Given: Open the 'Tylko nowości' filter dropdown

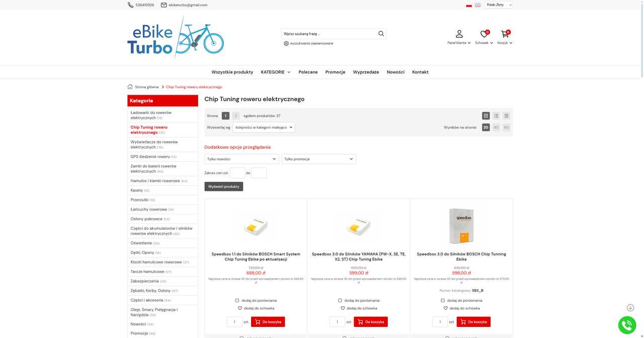Looking at the screenshot, I should pyautogui.click(x=242, y=159).
